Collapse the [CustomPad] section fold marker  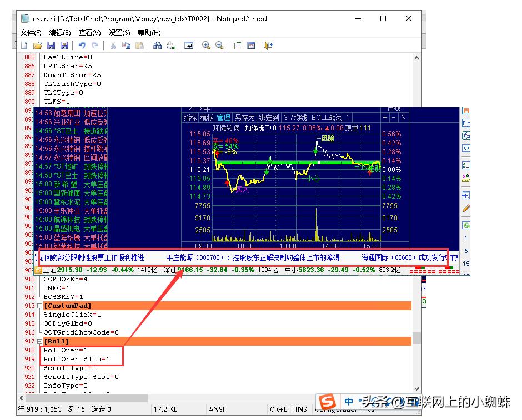pos(39,306)
